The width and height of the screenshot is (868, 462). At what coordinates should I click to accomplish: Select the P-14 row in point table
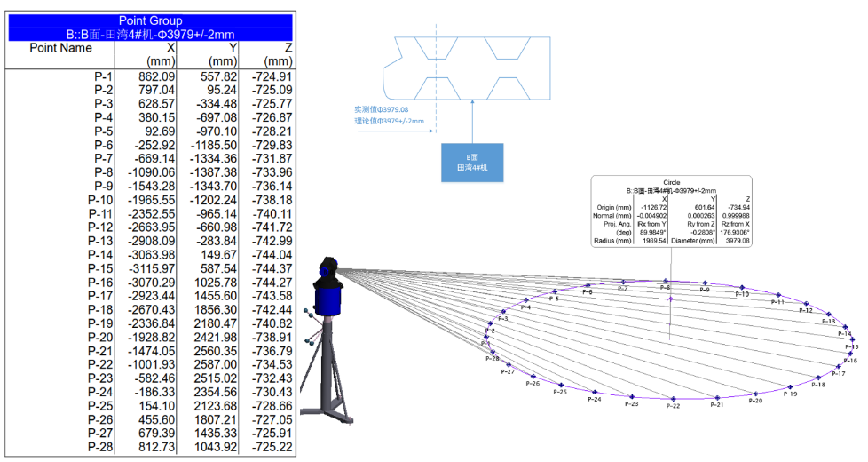pos(149,255)
